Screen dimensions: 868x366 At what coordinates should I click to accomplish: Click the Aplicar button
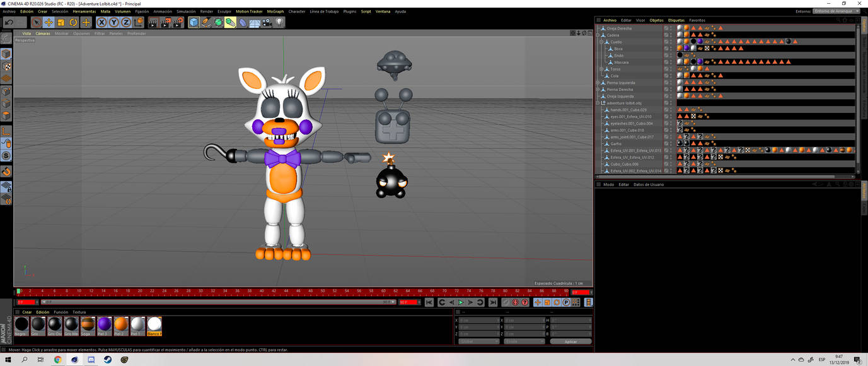(570, 341)
